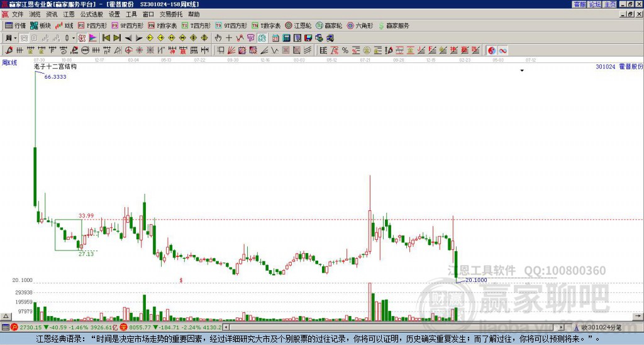The width and height of the screenshot is (644, 345).
Task: Switch to the K线 candlestick chart
Action: [x=64, y=25]
